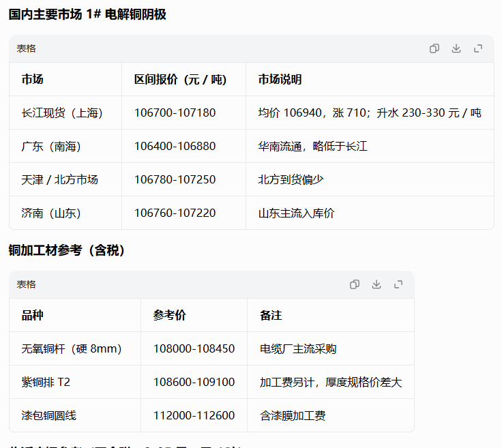502x448 pixels.
Task: Select column header 市场
Action: coord(32,79)
